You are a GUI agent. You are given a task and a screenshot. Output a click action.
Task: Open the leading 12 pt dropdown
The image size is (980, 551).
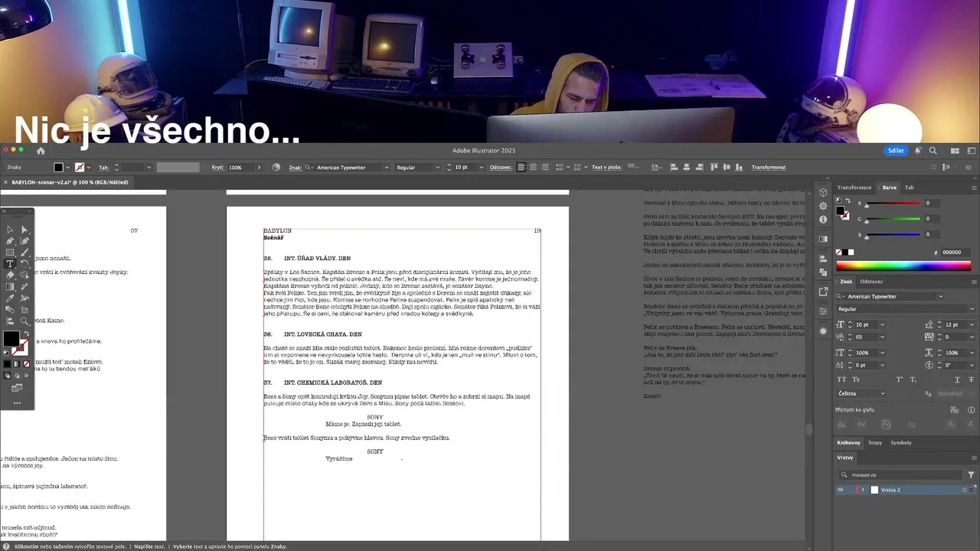(971, 324)
